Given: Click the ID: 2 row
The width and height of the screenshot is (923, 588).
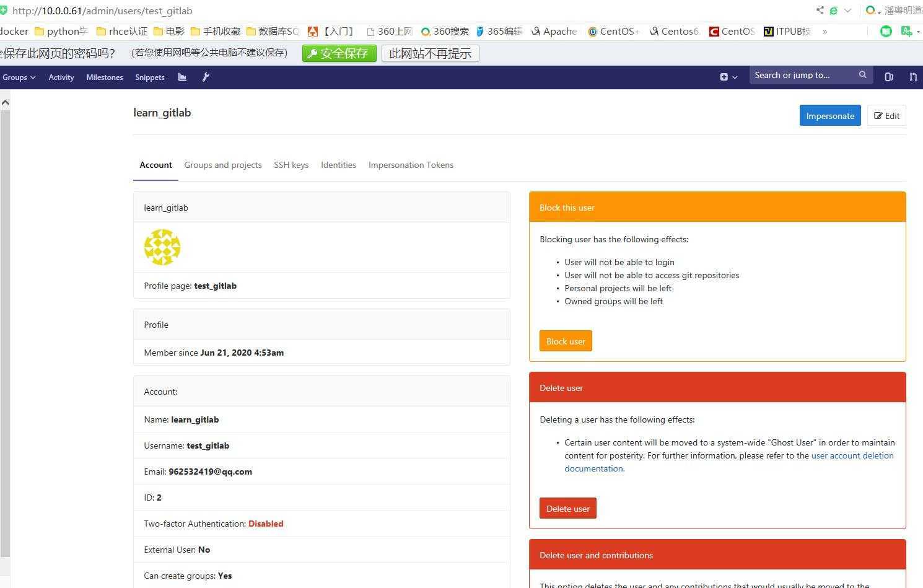Looking at the screenshot, I should [x=322, y=498].
